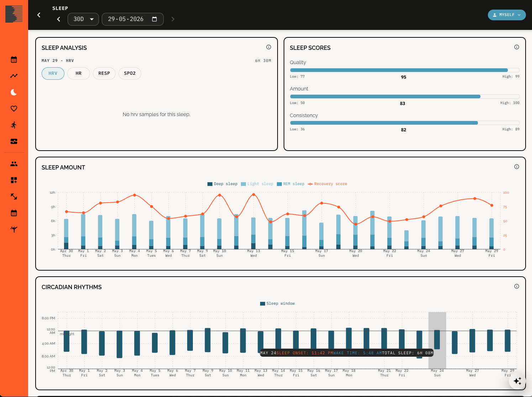The image size is (532, 397).
Task: Open the calendar icon at sidebar top
Action: [14, 59]
